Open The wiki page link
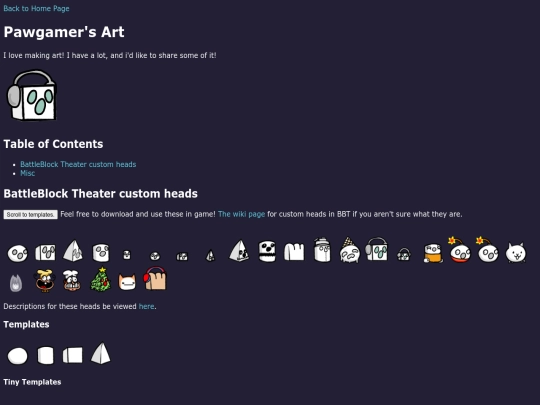540x405 pixels. (x=241, y=214)
